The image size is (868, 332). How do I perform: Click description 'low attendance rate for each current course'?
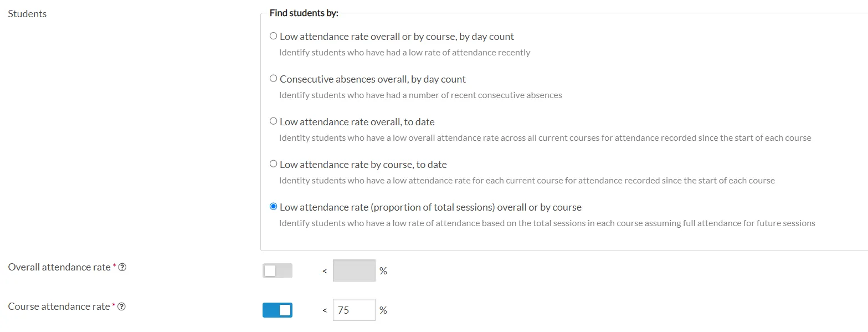(527, 181)
